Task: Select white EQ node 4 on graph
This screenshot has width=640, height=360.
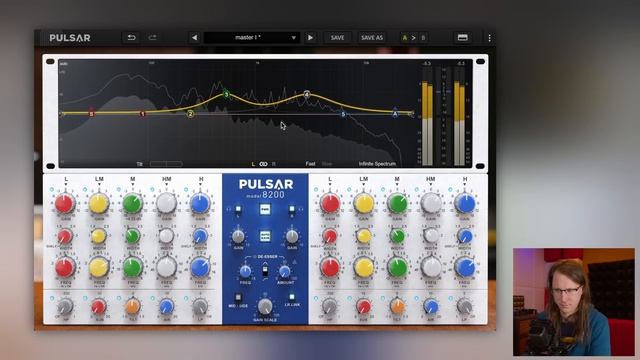Action: click(307, 94)
